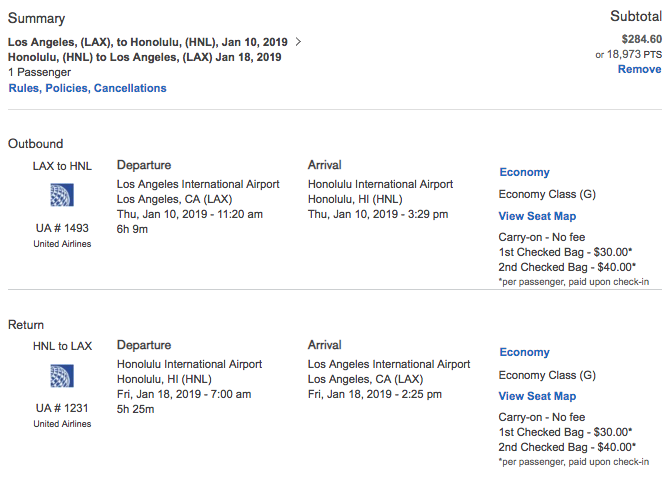
Task: Click the Summary section heading
Action: pos(37,19)
